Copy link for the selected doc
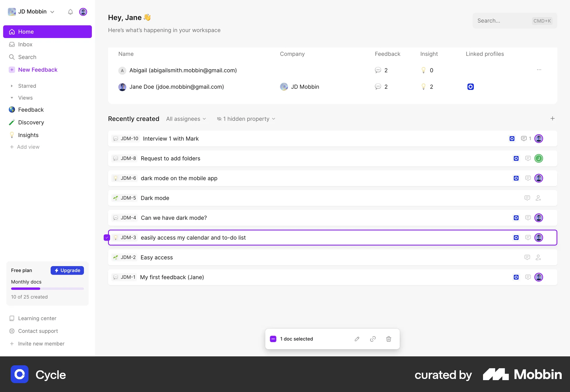The height and width of the screenshot is (392, 570). (x=373, y=339)
